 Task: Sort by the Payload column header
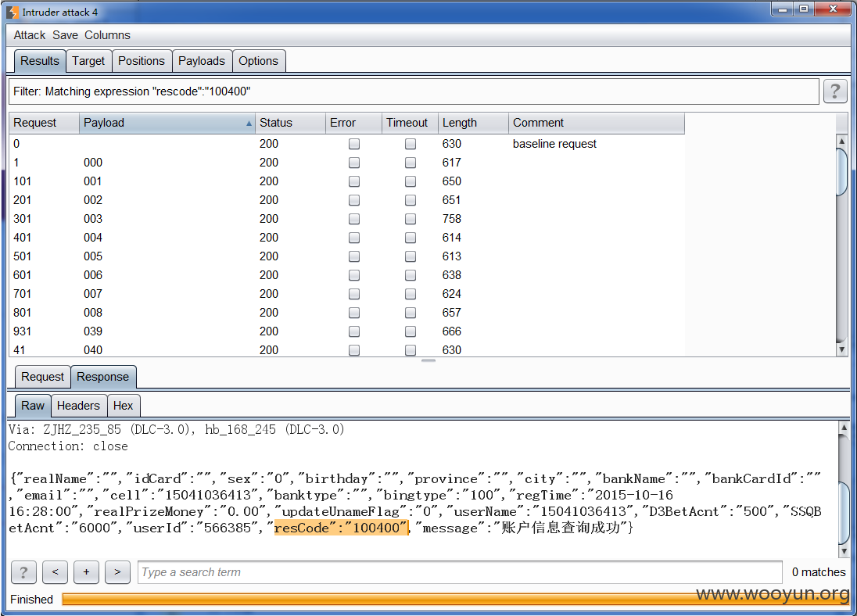[167, 123]
